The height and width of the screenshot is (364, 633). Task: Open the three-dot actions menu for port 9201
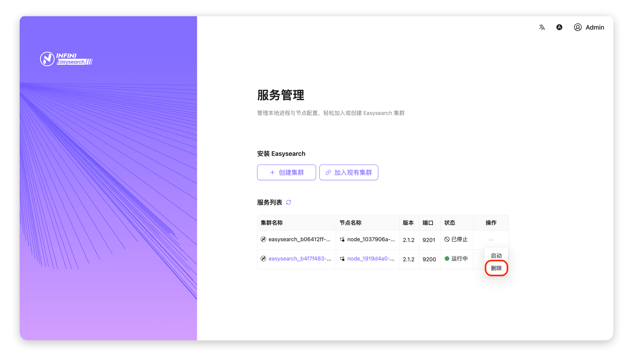pos(491,240)
